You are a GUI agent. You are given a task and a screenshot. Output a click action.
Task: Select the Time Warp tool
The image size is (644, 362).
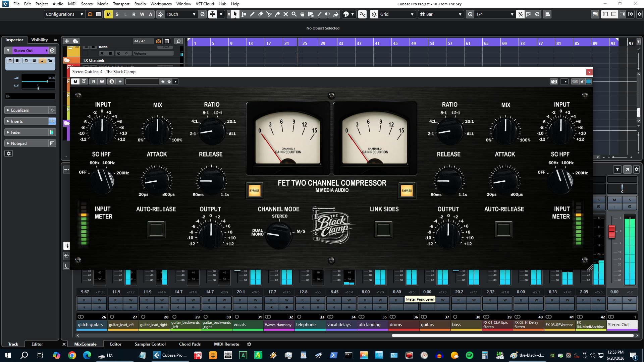click(311, 14)
